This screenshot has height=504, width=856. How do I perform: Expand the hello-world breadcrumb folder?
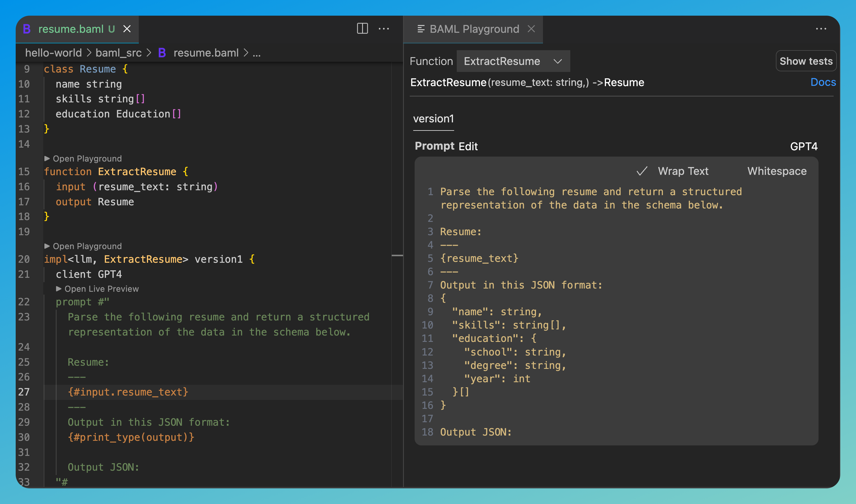53,53
